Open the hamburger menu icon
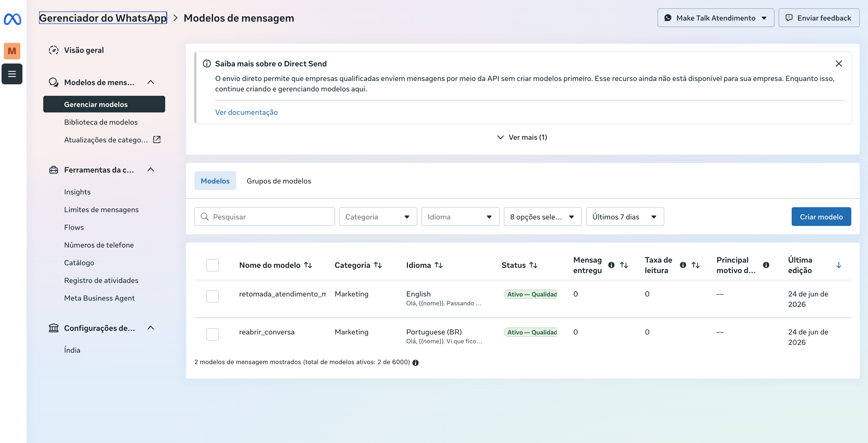 click(12, 74)
